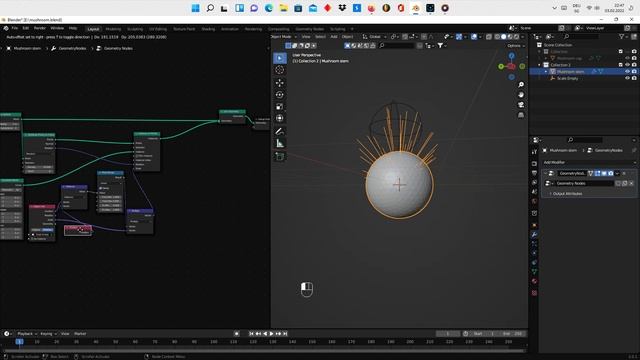Click the viewport zoom magnifier icon
The width and height of the screenshot is (640, 360).
click(521, 84)
